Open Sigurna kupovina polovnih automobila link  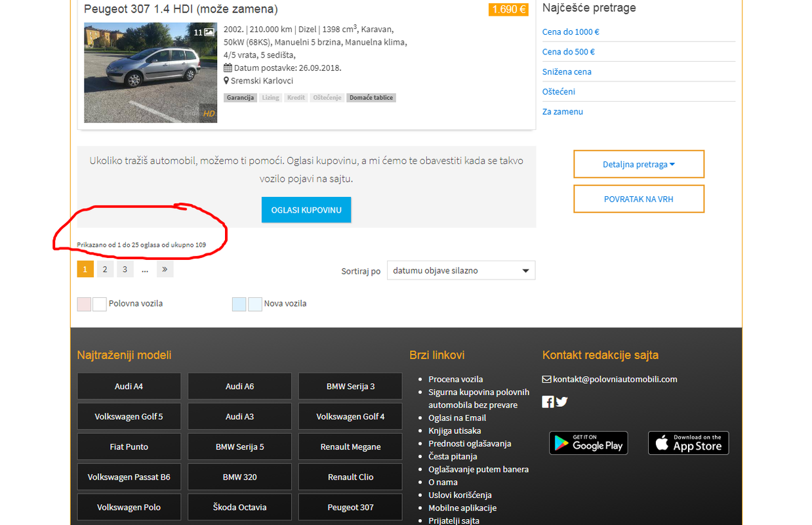tap(479, 398)
